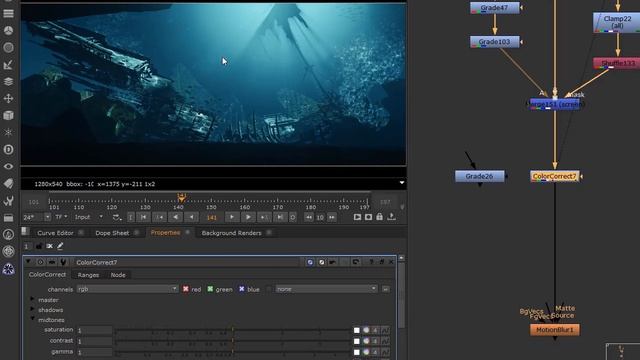Open the ToolSets wrench icon

point(8,201)
